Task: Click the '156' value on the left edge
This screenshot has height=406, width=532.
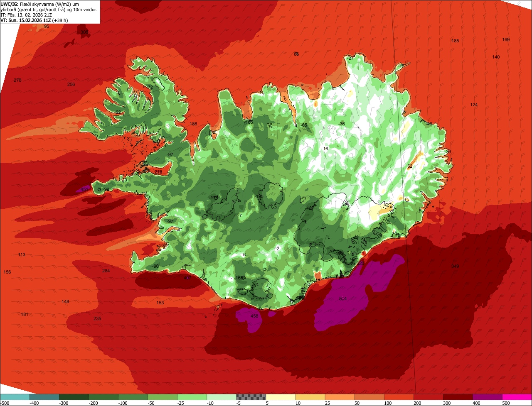Action: tap(7, 272)
